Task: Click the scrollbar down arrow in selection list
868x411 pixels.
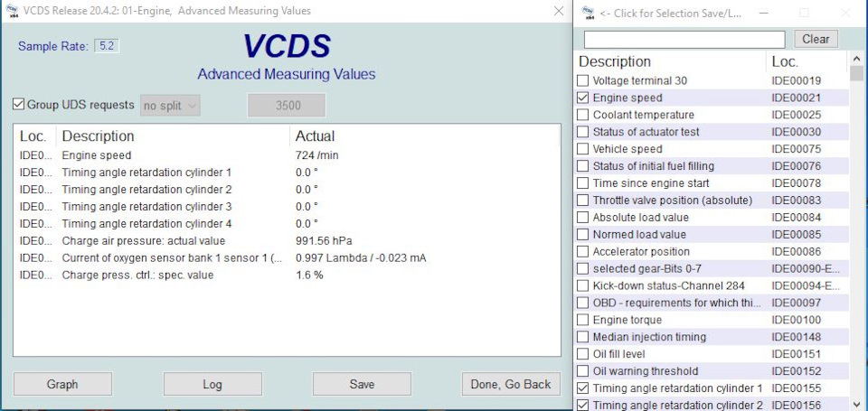Action: tap(857, 405)
